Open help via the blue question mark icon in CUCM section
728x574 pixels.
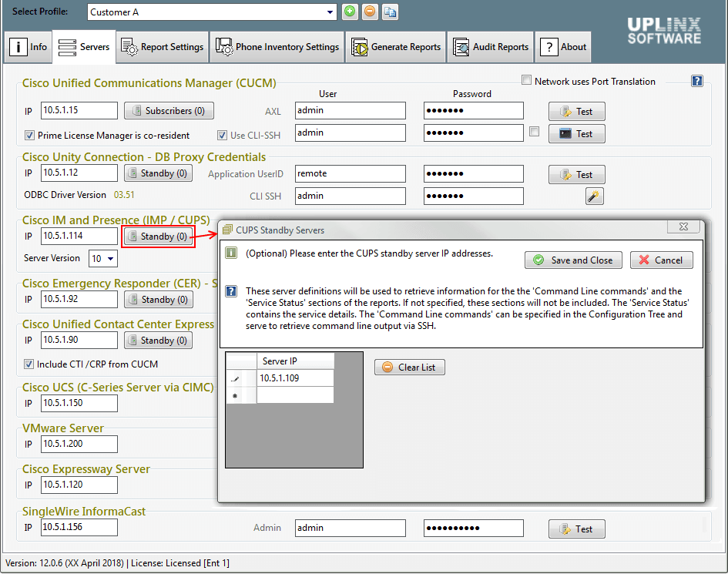pos(697,81)
